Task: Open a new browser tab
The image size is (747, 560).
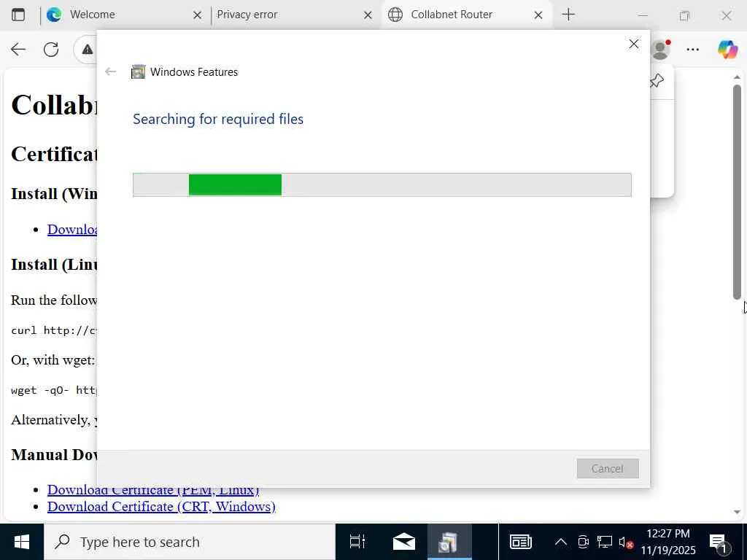Action: click(x=568, y=15)
